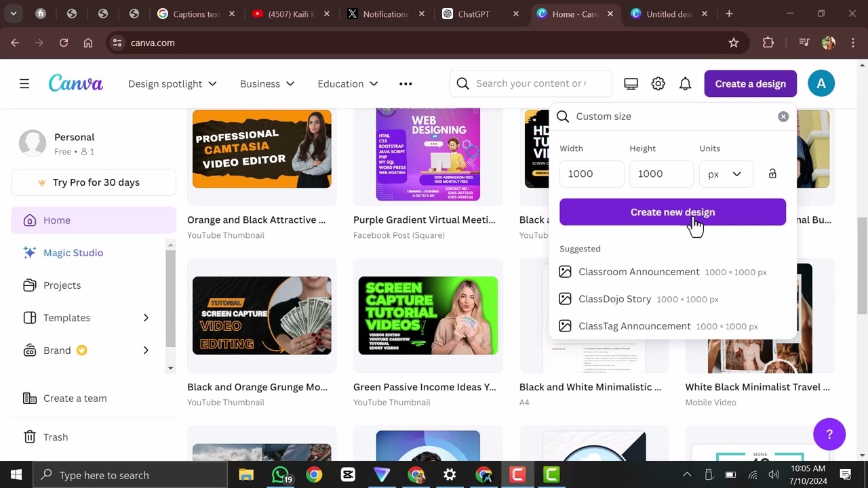
Task: Expand the Education dropdown
Action: pyautogui.click(x=347, y=84)
